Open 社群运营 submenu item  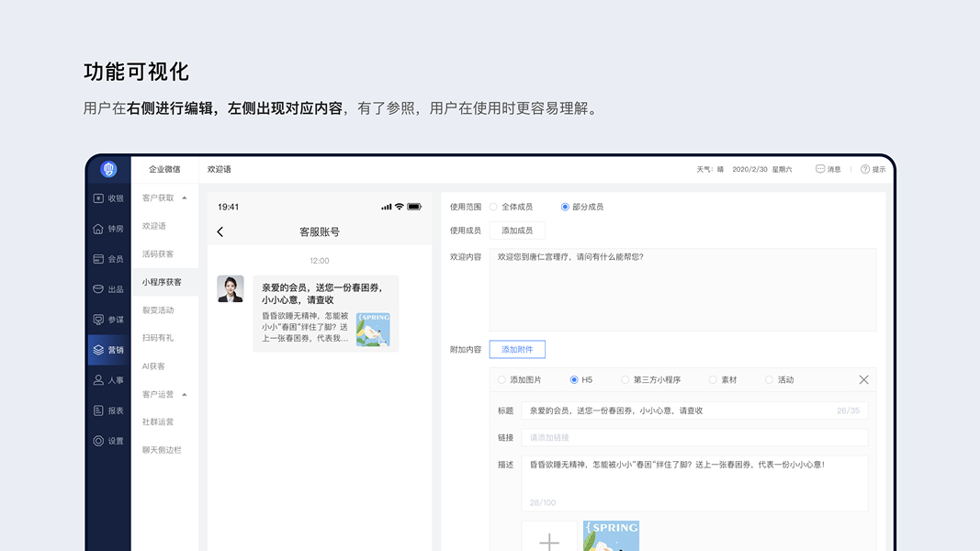point(158,422)
